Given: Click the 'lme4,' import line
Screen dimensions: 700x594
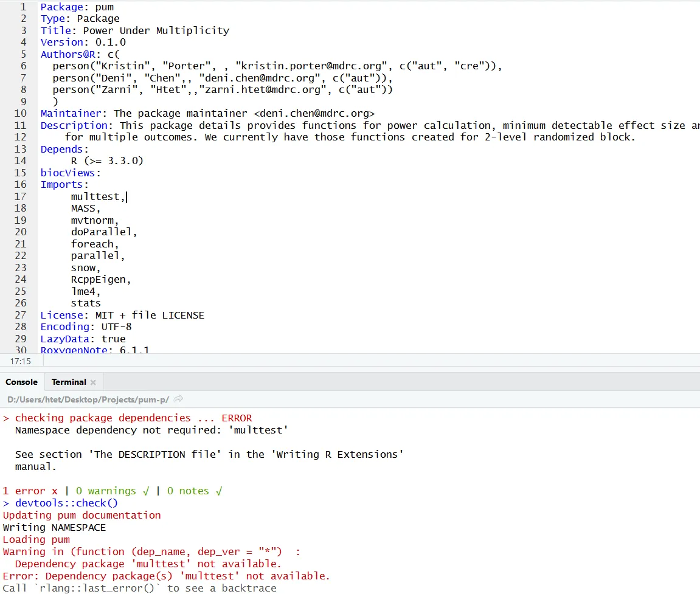Looking at the screenshot, I should 86,291.
